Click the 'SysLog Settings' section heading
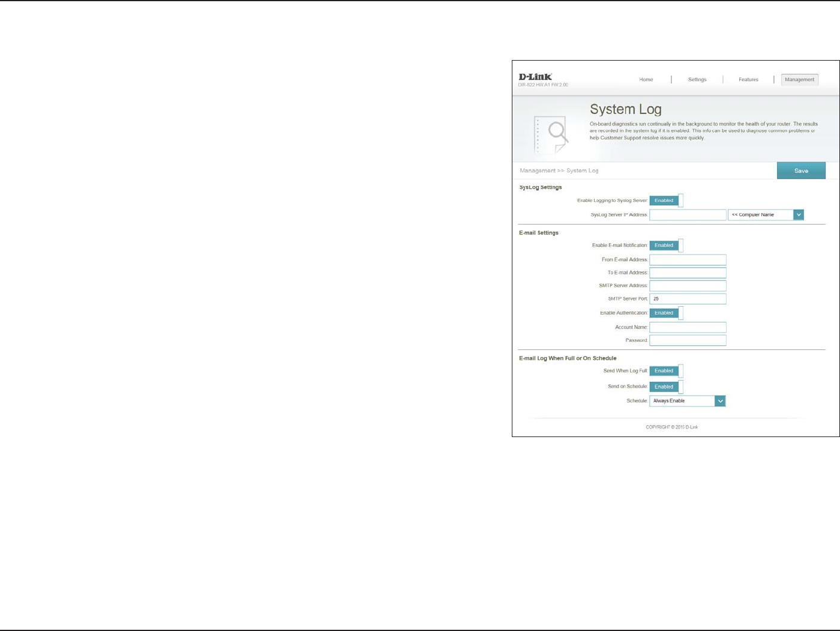Viewport: 840px width, 631px height. 541,187
